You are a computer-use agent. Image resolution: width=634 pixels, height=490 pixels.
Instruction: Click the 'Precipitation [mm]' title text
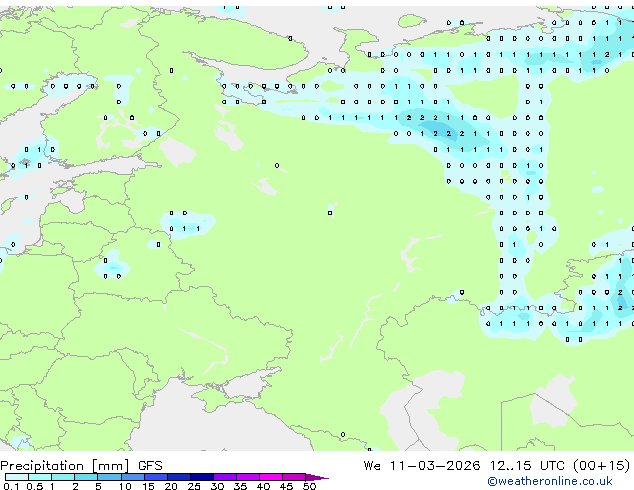tap(65, 466)
